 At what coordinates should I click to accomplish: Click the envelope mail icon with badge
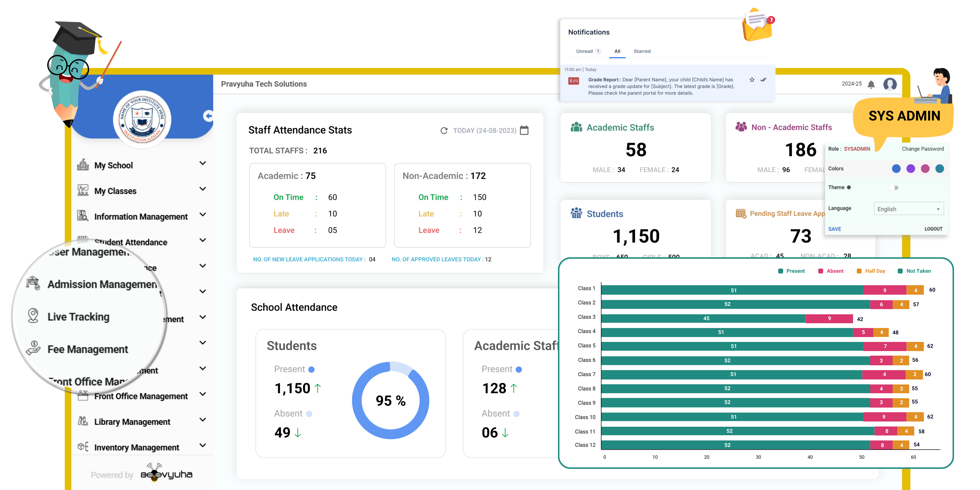click(758, 25)
